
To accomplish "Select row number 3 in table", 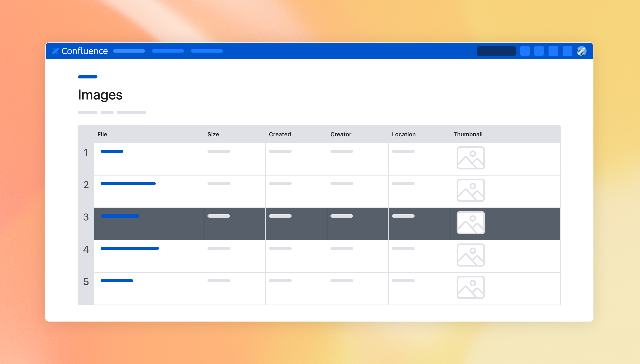I will 86,217.
